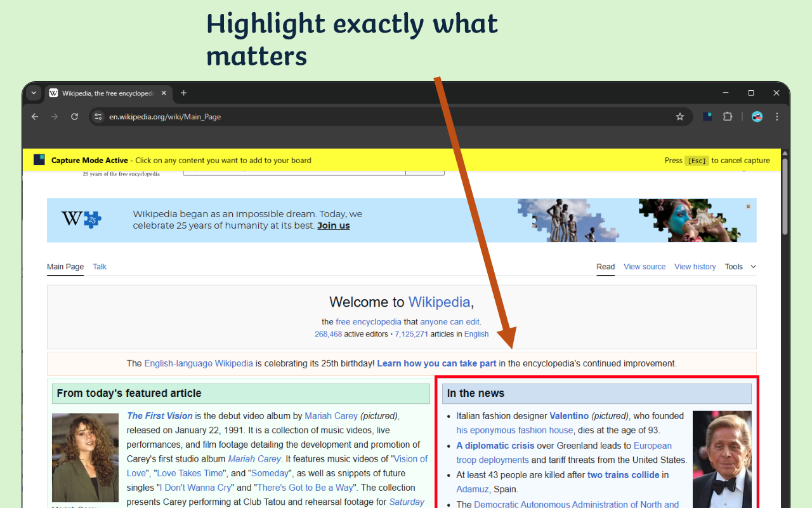The width and height of the screenshot is (812, 508).
Task: Switch to the Talk tab
Action: click(x=99, y=267)
